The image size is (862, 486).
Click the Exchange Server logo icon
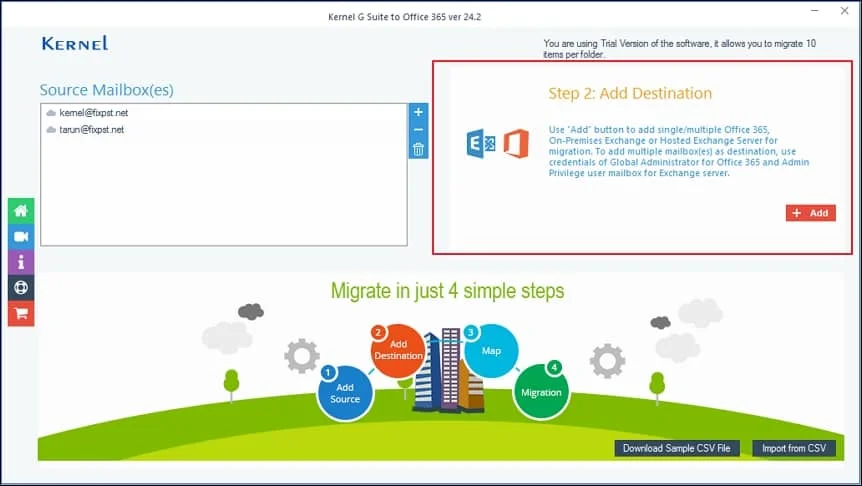click(482, 143)
